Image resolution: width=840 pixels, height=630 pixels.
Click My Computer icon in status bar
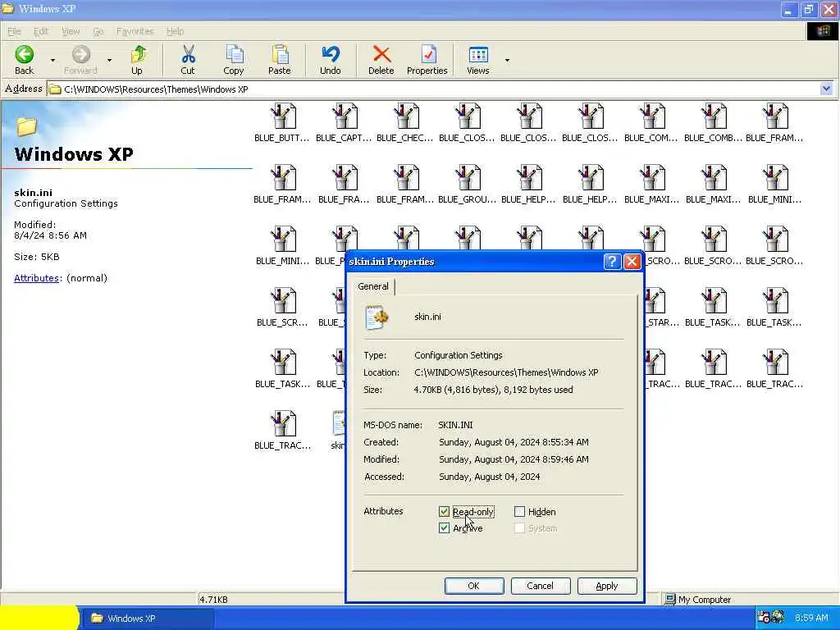click(x=669, y=600)
